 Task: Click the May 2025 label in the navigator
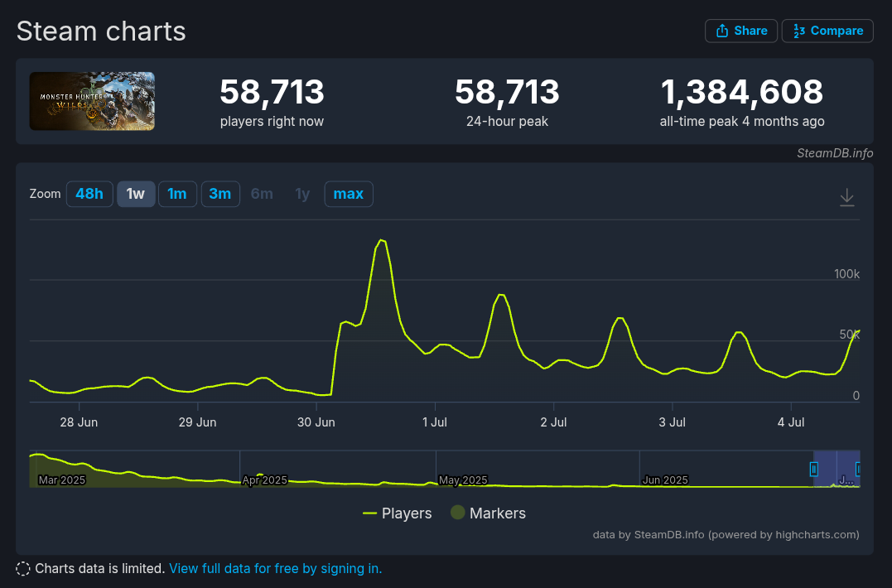pos(463,480)
